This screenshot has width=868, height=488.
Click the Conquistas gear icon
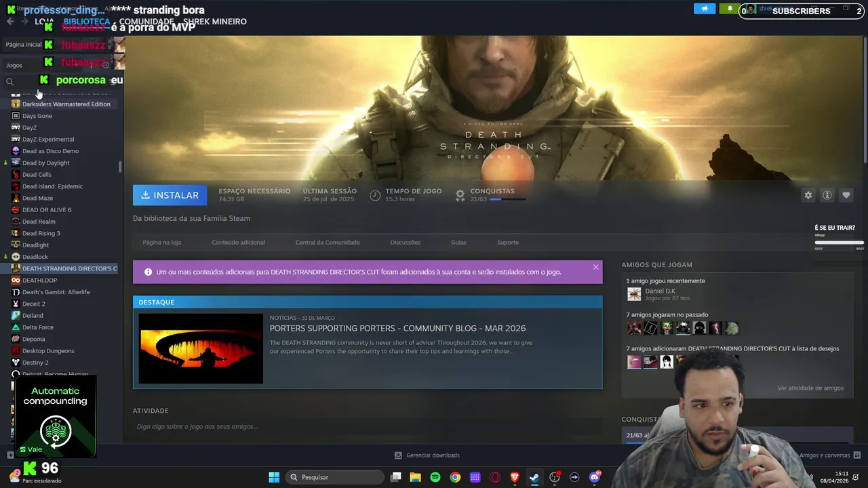coord(460,195)
